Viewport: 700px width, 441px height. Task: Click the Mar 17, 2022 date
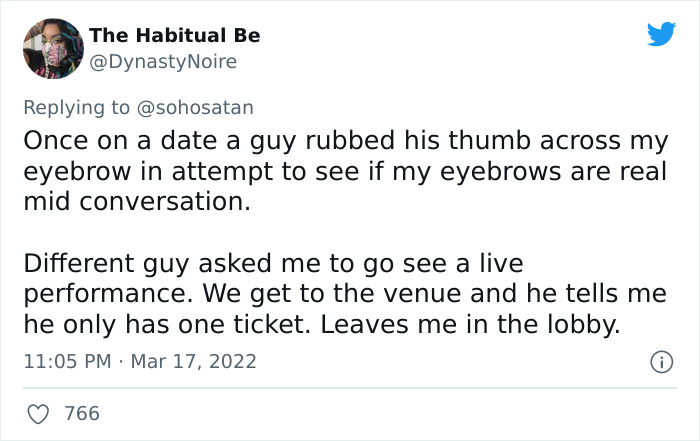point(196,361)
